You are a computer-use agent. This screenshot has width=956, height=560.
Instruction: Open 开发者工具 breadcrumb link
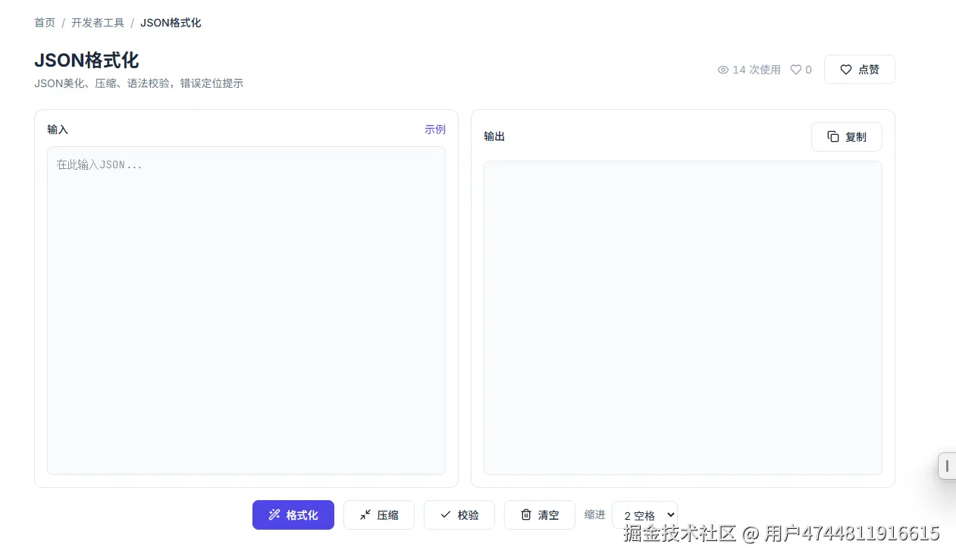pyautogui.click(x=98, y=23)
